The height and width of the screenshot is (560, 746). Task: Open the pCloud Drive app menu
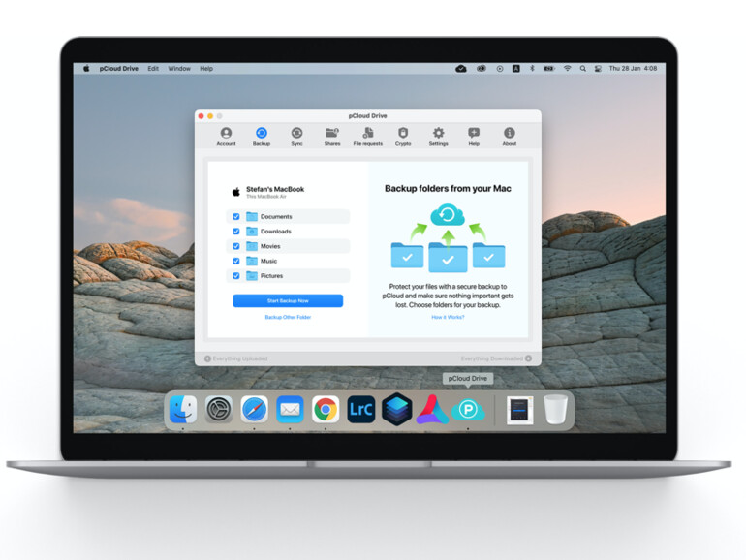[119, 69]
